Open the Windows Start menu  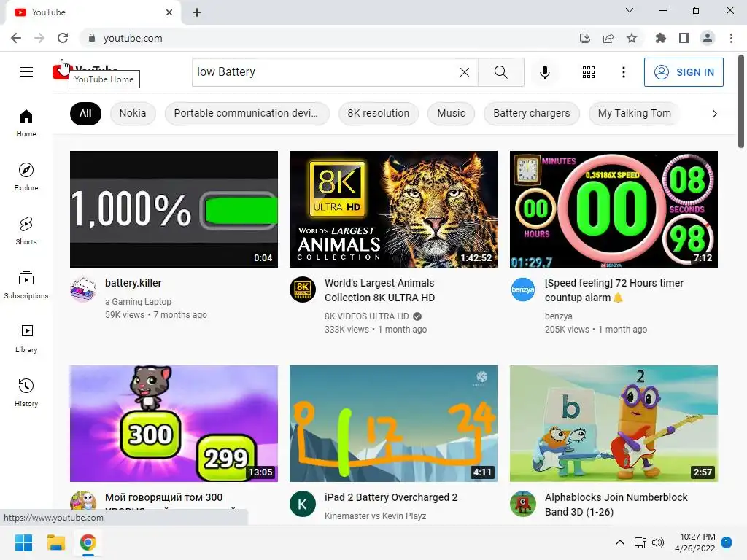[x=23, y=542]
